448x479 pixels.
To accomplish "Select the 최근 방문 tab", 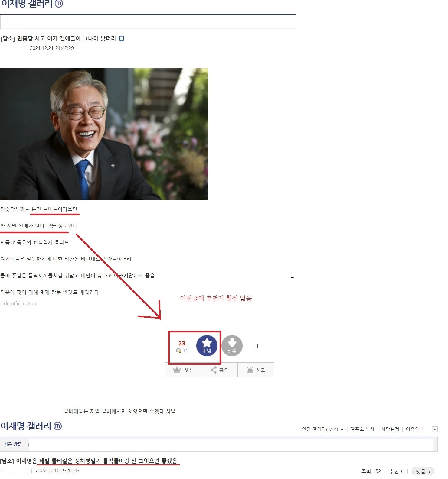I will point(13,444).
